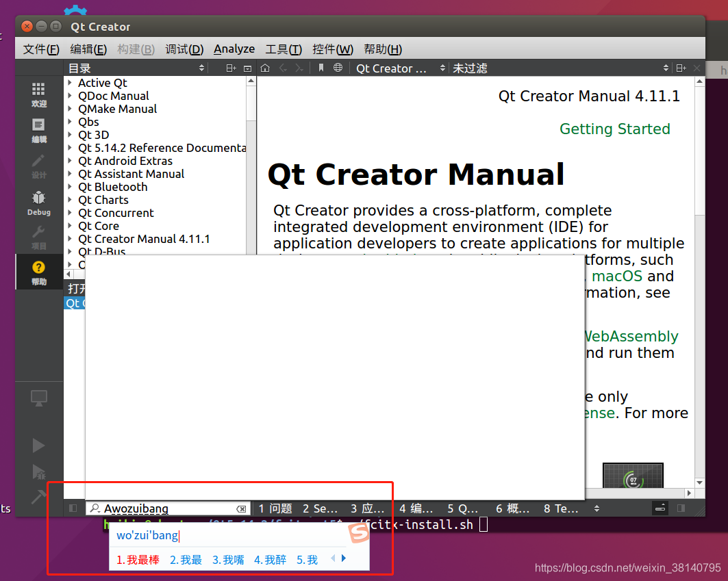The width and height of the screenshot is (728, 581).
Task: Click the Sogou input method logo
Action: (360, 532)
